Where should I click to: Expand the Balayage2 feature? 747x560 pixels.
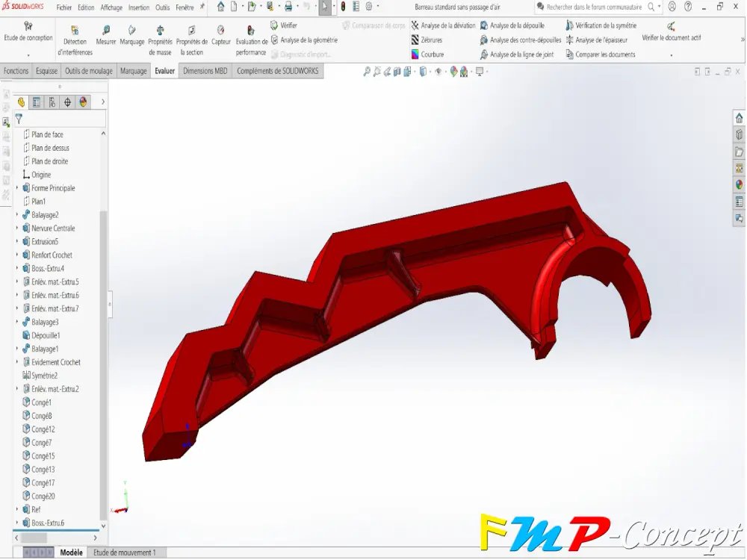pos(17,215)
